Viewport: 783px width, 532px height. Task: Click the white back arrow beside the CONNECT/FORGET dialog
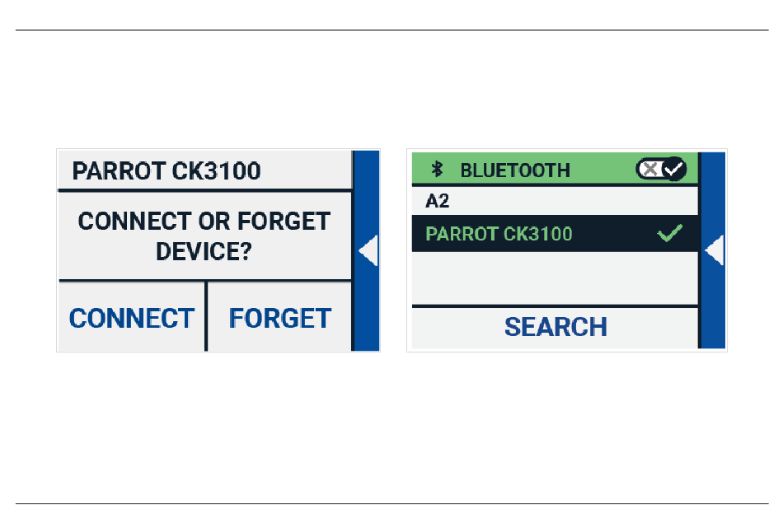coord(368,250)
